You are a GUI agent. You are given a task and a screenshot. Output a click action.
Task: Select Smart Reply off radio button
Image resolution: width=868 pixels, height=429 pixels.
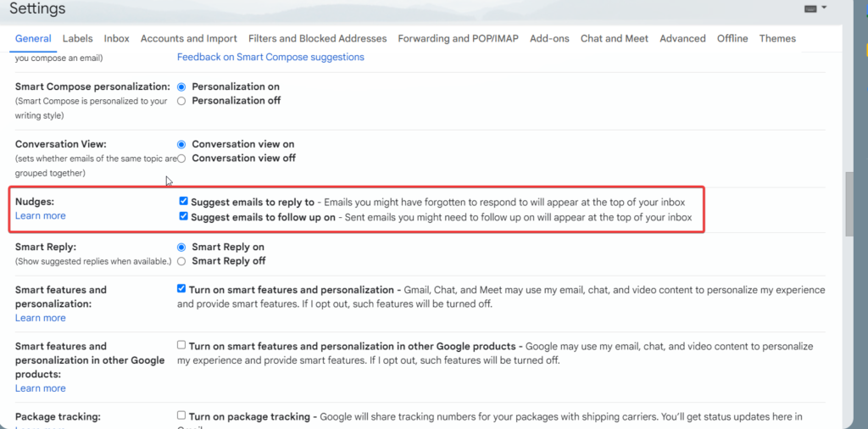181,261
